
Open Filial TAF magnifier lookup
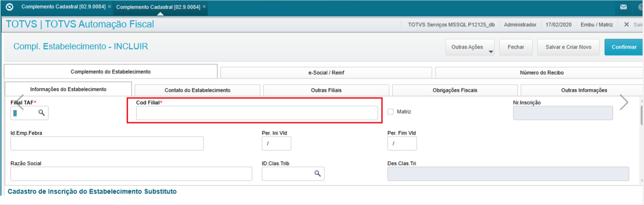pyautogui.click(x=41, y=113)
